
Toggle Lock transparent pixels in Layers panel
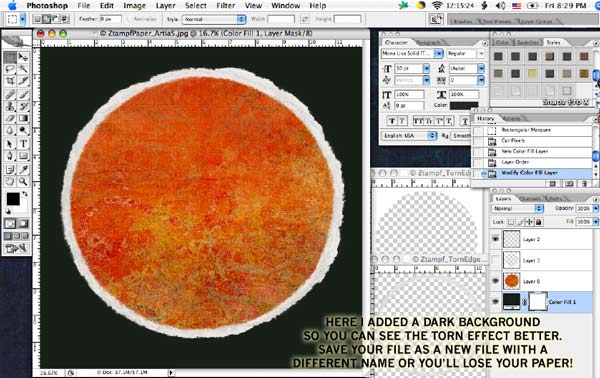pos(511,222)
